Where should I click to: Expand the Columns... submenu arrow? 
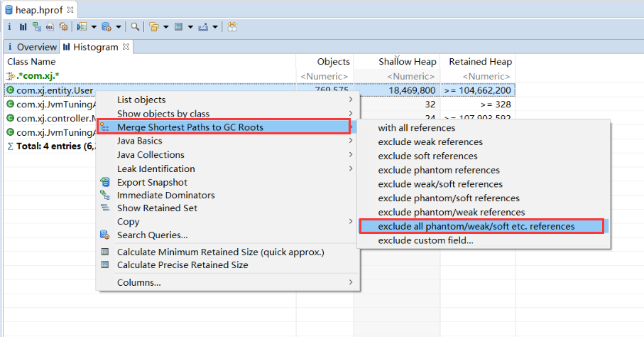(350, 282)
